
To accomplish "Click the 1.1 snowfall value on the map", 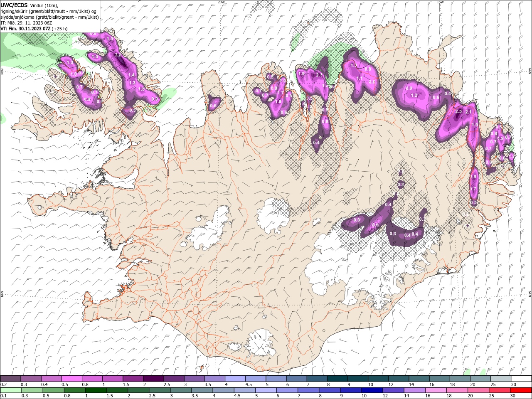I will click(x=360, y=78).
